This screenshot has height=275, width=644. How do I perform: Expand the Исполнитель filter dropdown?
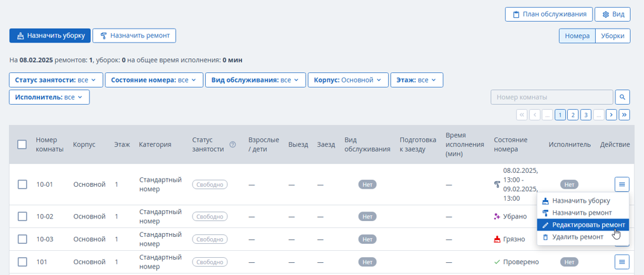50,97
